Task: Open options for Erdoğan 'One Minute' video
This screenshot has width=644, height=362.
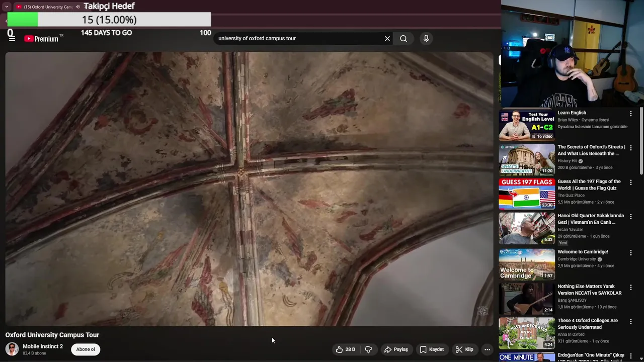Action: [631, 356]
